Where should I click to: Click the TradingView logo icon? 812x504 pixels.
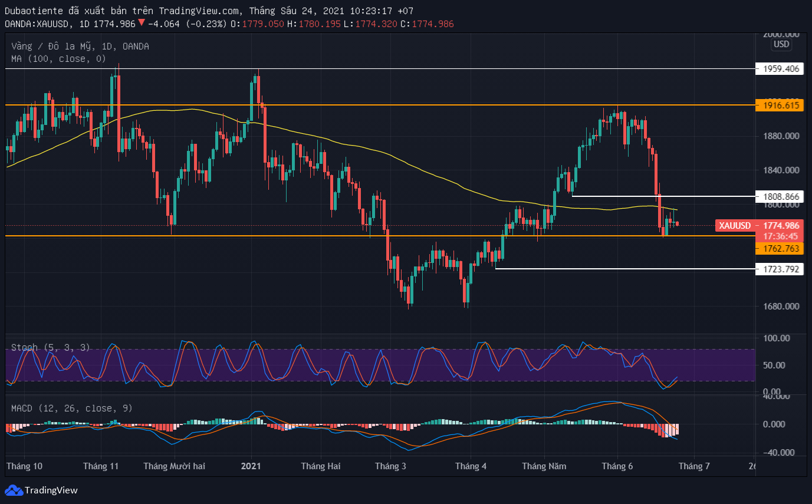14,490
